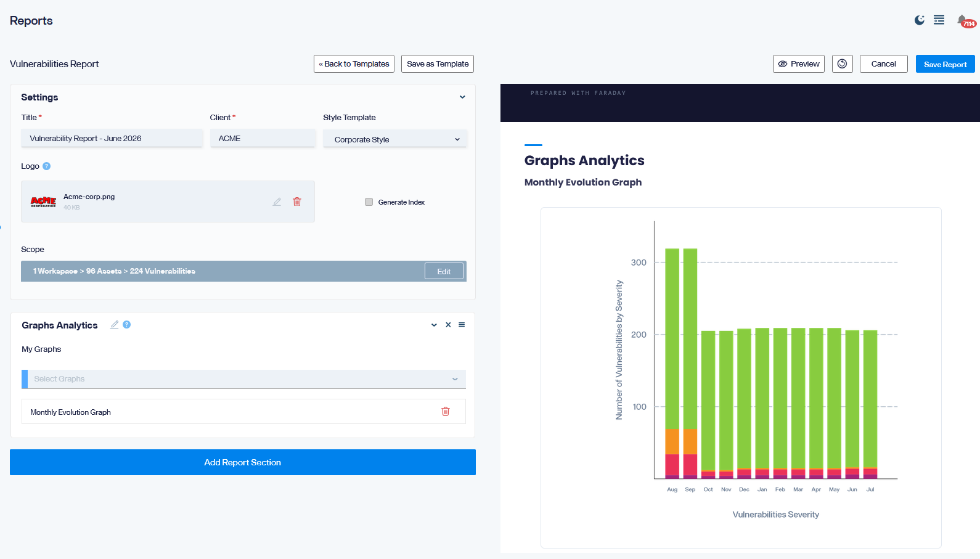Open Logo help question mark icon

coord(47,166)
